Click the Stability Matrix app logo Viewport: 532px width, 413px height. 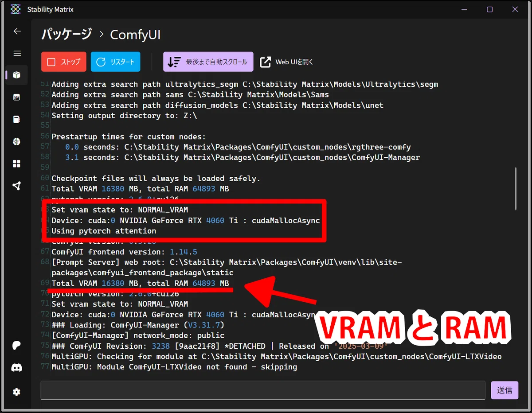(x=16, y=9)
